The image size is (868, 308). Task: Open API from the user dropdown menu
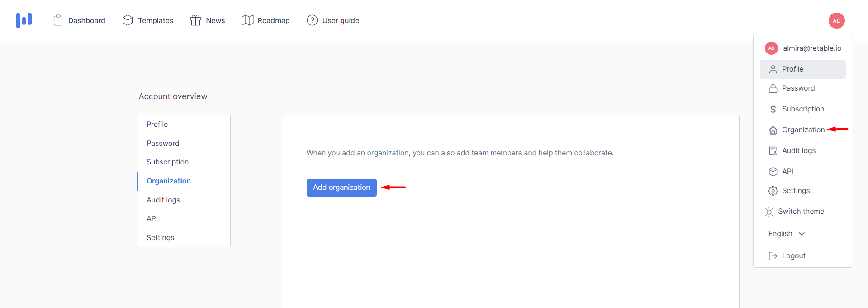point(787,172)
